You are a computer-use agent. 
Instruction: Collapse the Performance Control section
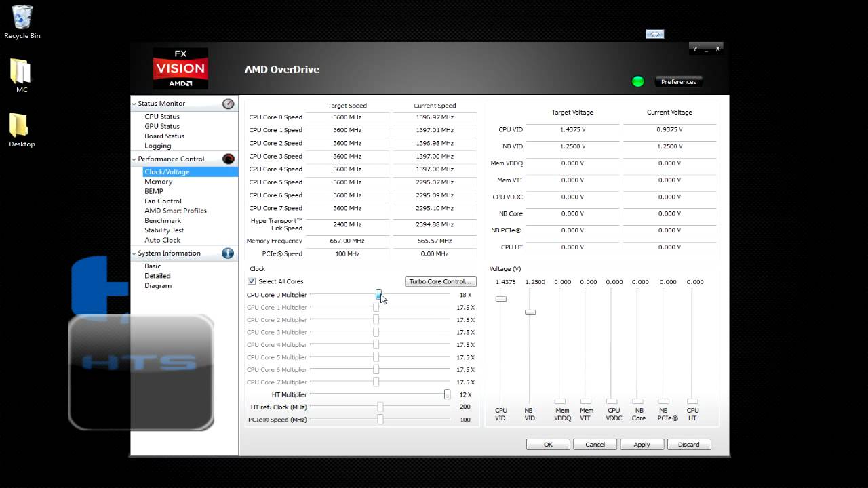pos(134,159)
